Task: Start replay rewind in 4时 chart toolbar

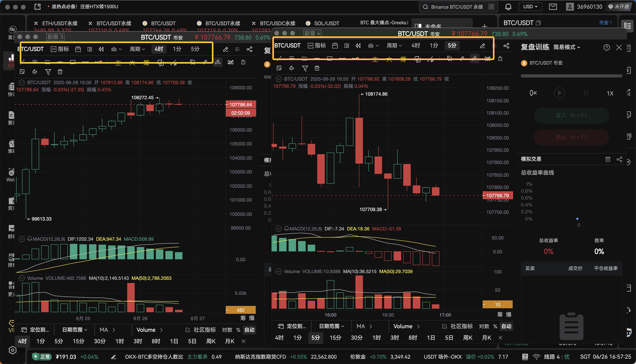Action: click(101, 49)
